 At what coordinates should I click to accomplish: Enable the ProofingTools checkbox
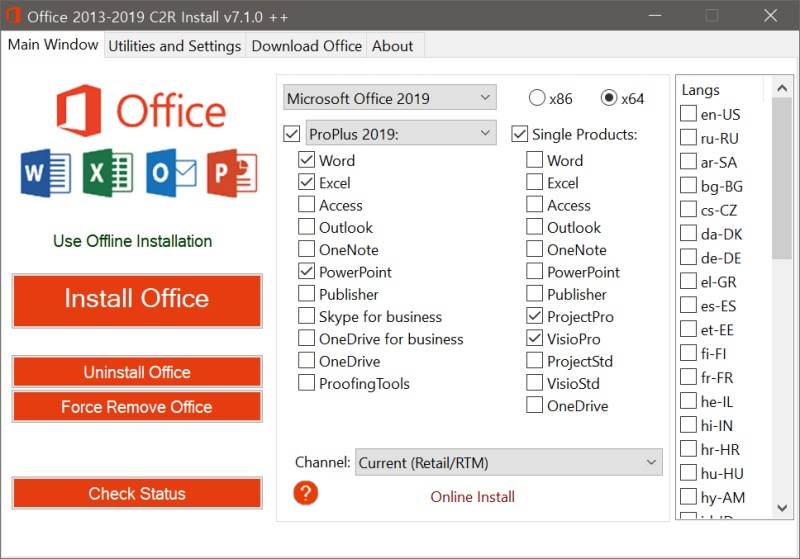coord(306,383)
